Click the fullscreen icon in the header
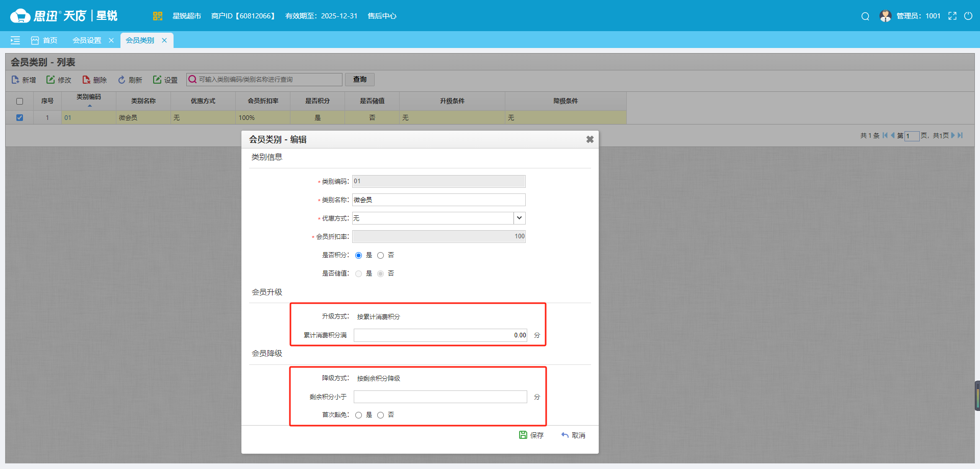The height and width of the screenshot is (469, 980). (x=952, y=16)
